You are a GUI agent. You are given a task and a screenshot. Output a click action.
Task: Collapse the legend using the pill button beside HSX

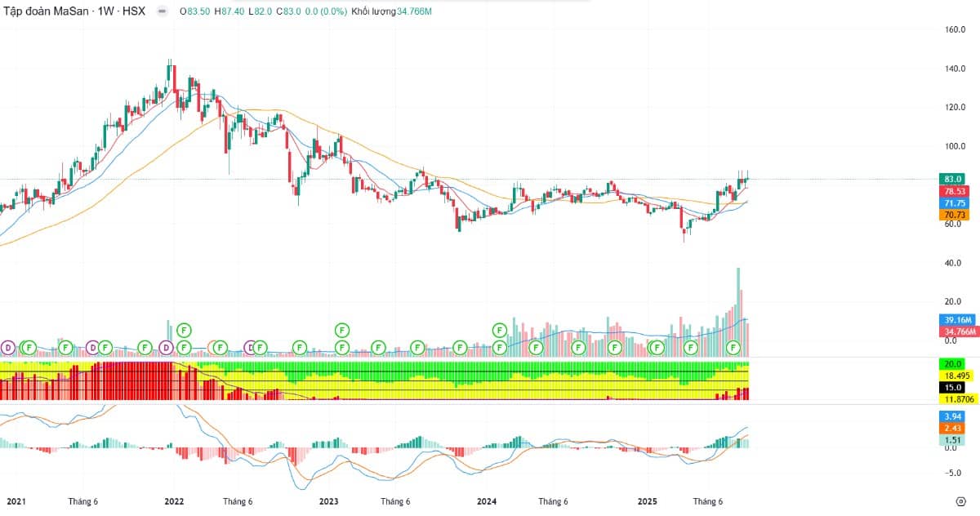pos(163,12)
